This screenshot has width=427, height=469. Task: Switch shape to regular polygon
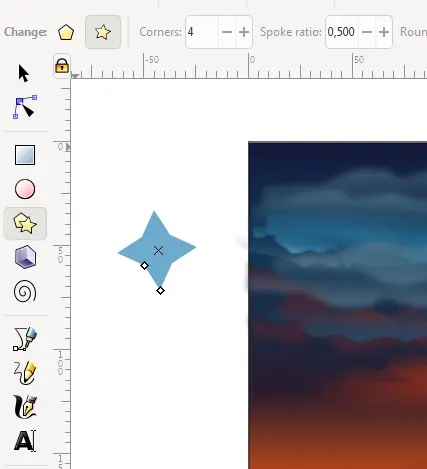tap(66, 32)
